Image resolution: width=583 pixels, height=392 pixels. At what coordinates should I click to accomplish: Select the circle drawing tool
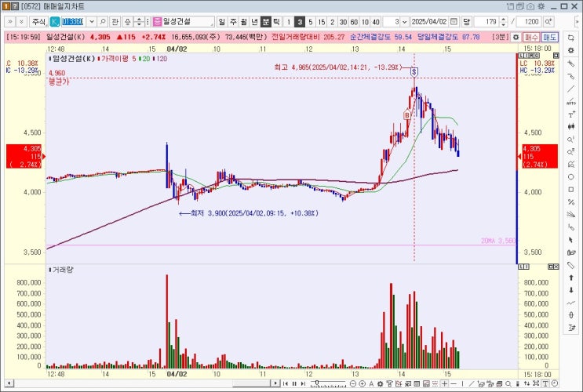coord(571,177)
